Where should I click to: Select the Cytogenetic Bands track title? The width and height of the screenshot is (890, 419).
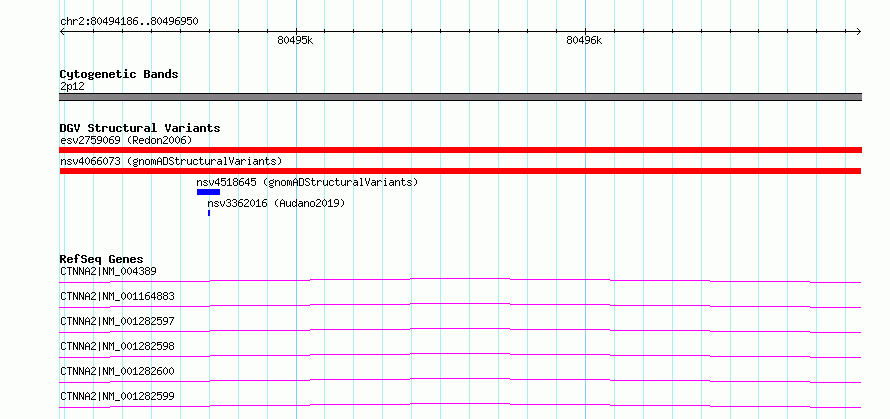click(119, 74)
